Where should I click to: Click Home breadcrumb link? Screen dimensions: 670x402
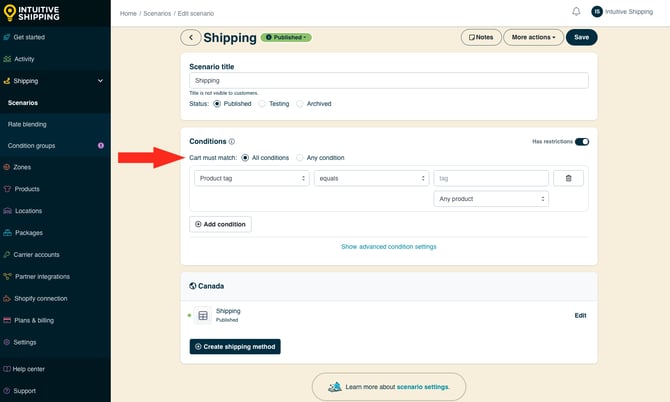(x=128, y=14)
